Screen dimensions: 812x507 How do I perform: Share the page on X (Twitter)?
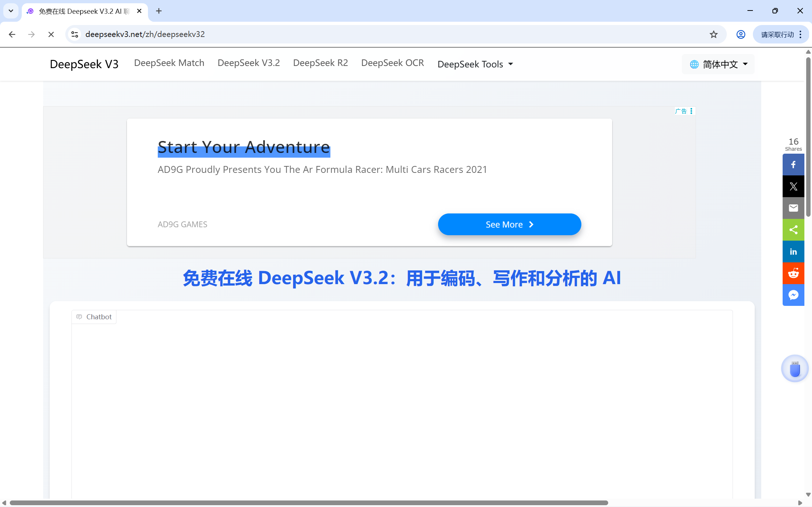tap(793, 186)
